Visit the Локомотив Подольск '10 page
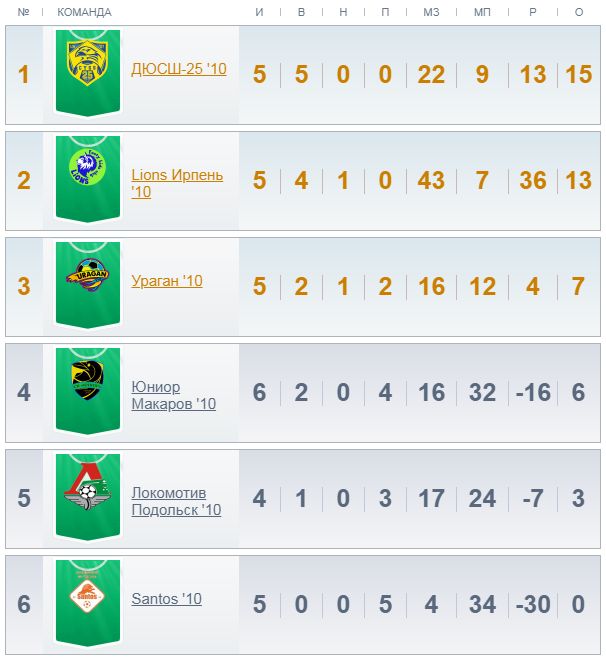Image resolution: width=606 pixels, height=659 pixels. click(x=176, y=501)
